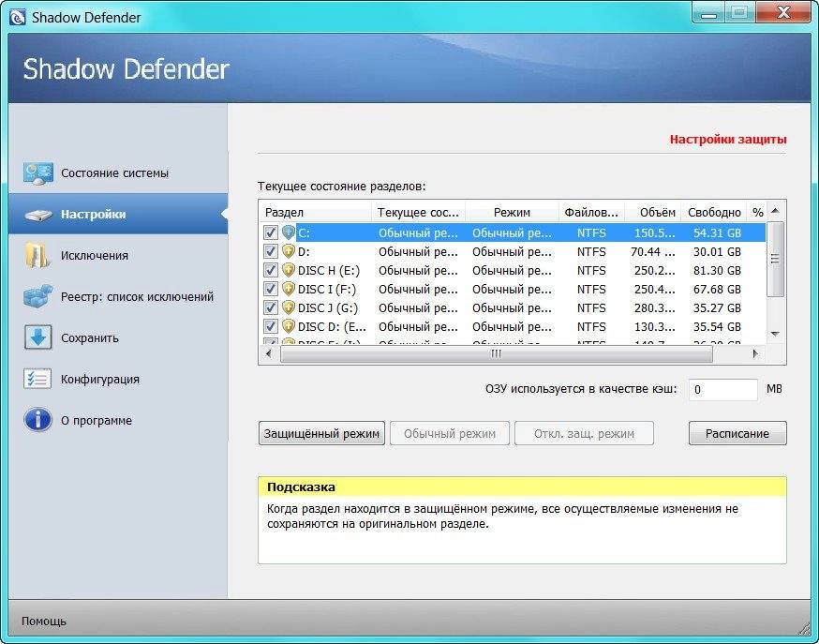The height and width of the screenshot is (644, 819).
Task: Close the Shadow Defender window
Action: click(783, 13)
